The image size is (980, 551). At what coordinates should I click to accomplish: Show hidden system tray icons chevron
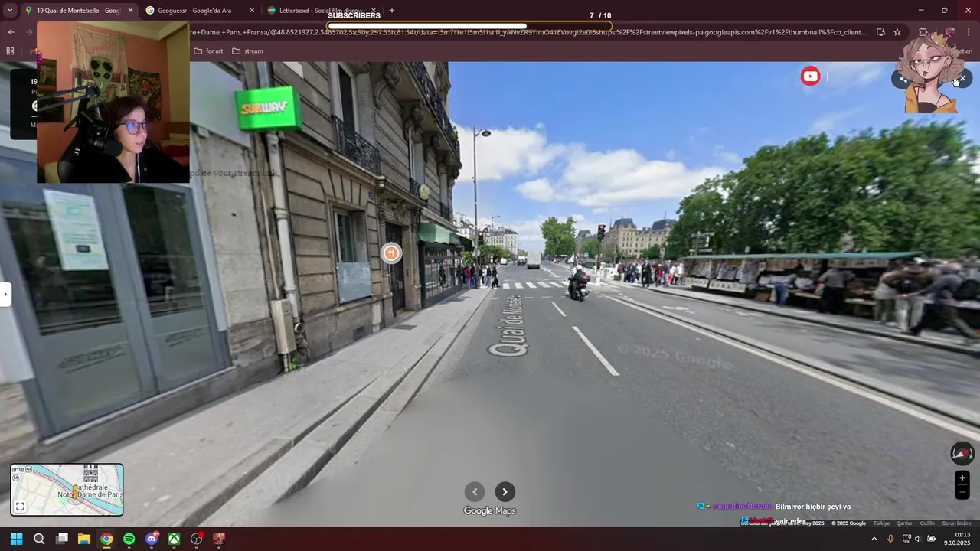coord(874,539)
